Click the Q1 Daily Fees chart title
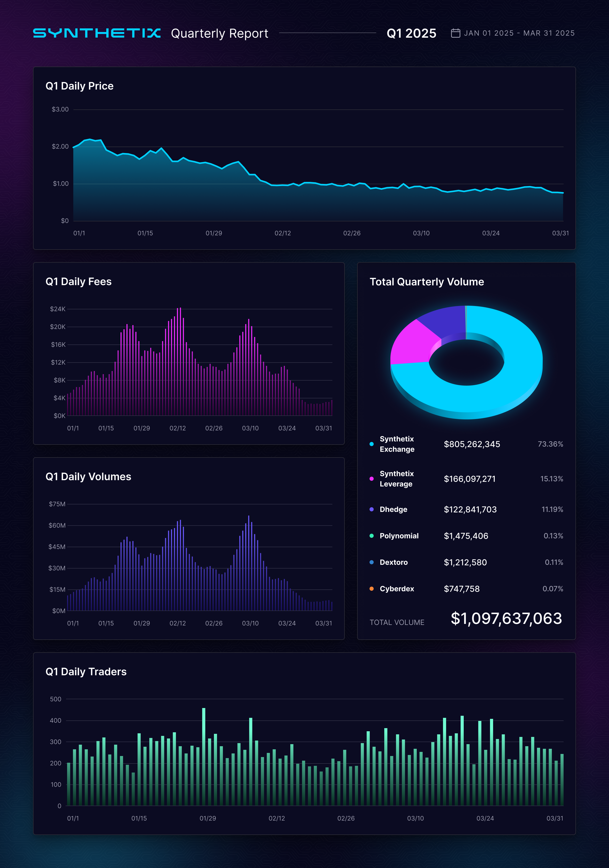 79,282
